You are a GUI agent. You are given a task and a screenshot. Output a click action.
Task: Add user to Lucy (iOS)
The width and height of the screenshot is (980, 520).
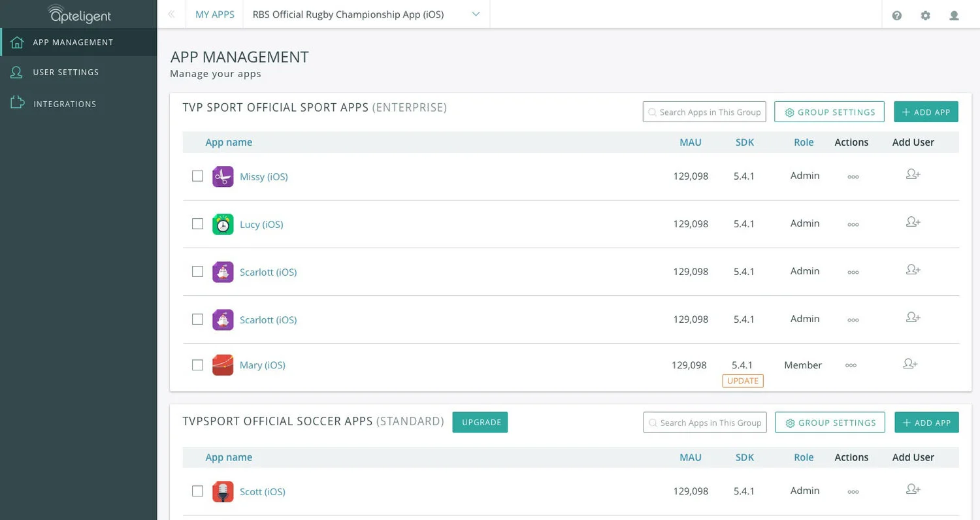coord(913,222)
